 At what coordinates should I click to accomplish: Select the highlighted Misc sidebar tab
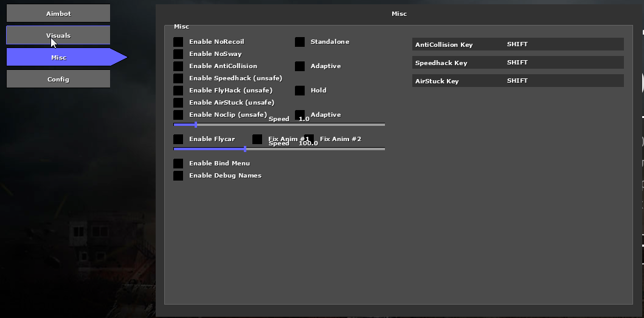[66, 57]
